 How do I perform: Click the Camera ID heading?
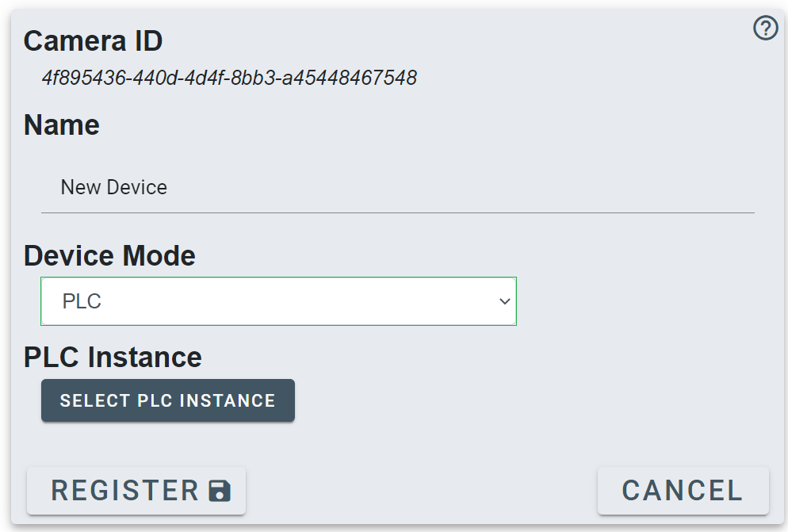[x=93, y=40]
